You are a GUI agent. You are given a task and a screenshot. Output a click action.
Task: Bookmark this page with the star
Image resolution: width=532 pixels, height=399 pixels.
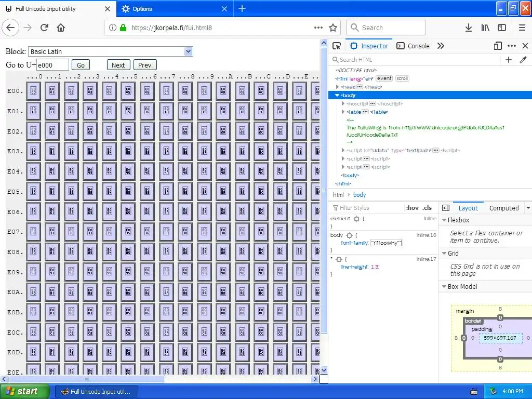(333, 28)
